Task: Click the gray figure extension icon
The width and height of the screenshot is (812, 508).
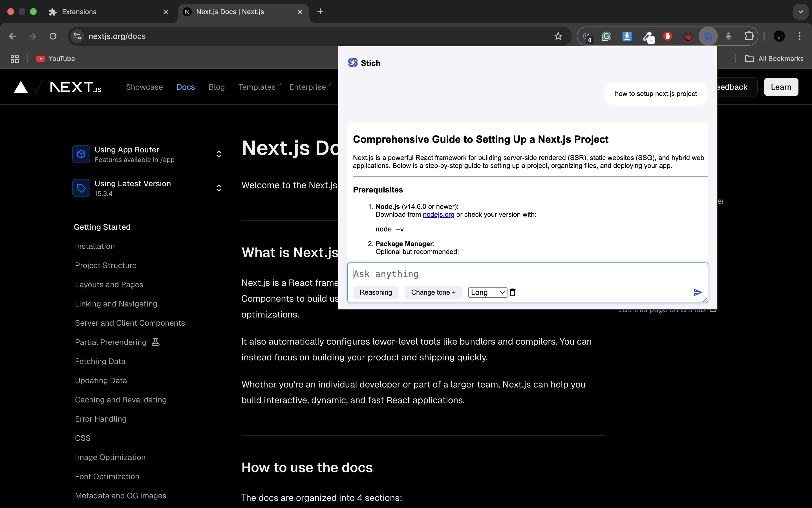Action: click(x=729, y=36)
